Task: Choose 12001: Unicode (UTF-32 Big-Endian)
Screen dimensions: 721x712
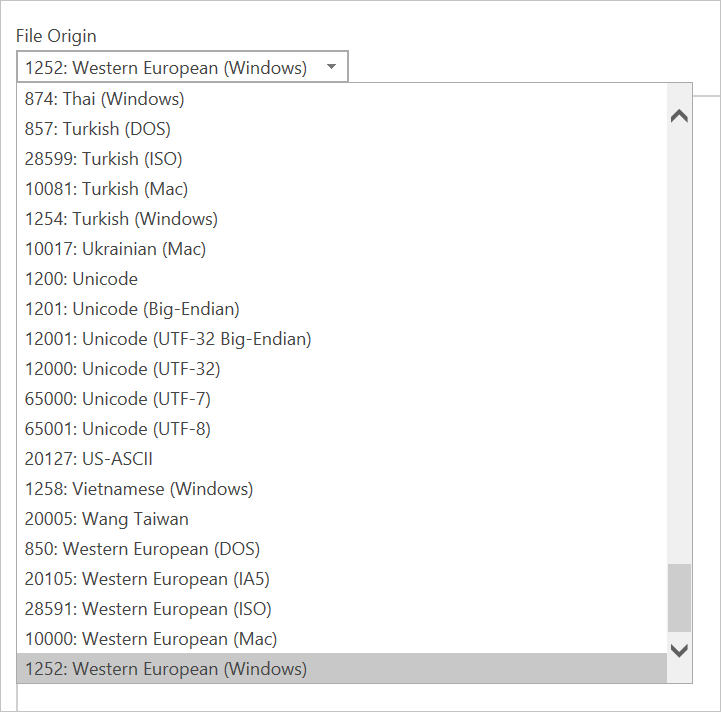Action: click(342, 339)
